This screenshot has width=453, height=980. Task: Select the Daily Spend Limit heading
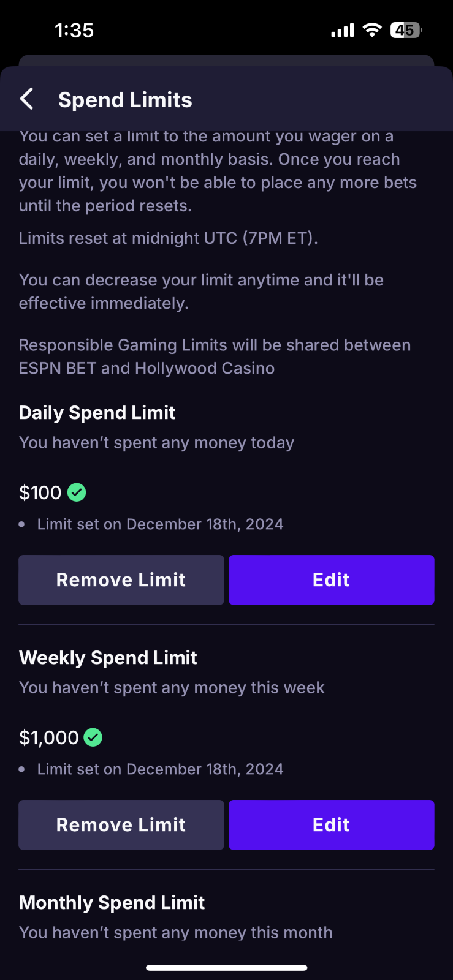click(97, 413)
